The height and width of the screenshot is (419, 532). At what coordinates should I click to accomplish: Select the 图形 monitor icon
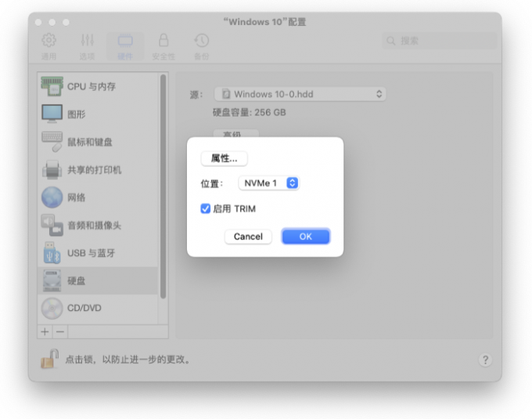tap(52, 114)
